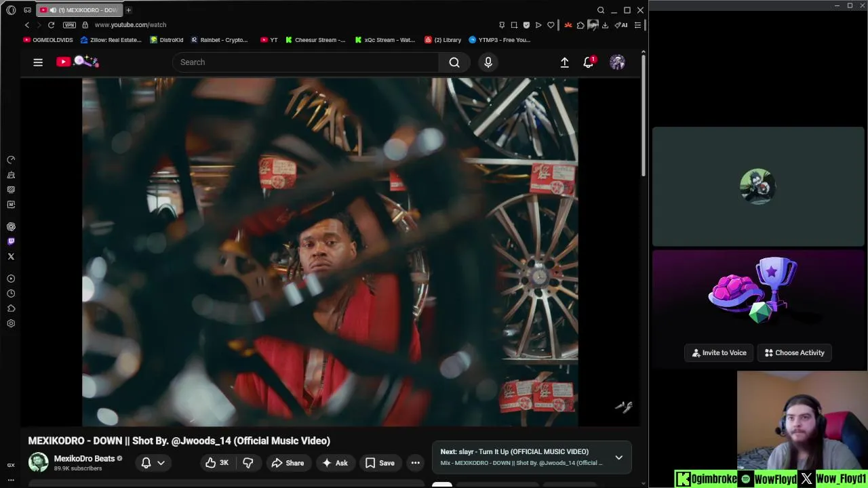Open GX Cleaner in the sidebar
This screenshot has width=868, height=488.
pyautogui.click(x=11, y=175)
